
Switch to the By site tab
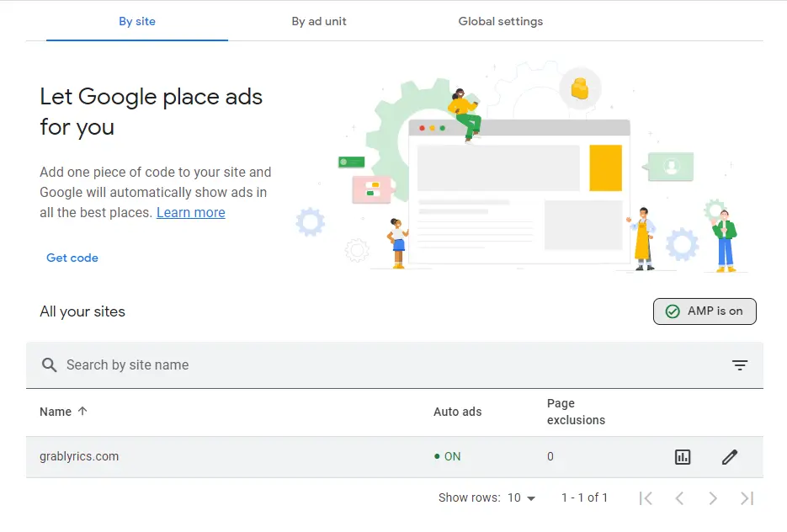point(137,22)
